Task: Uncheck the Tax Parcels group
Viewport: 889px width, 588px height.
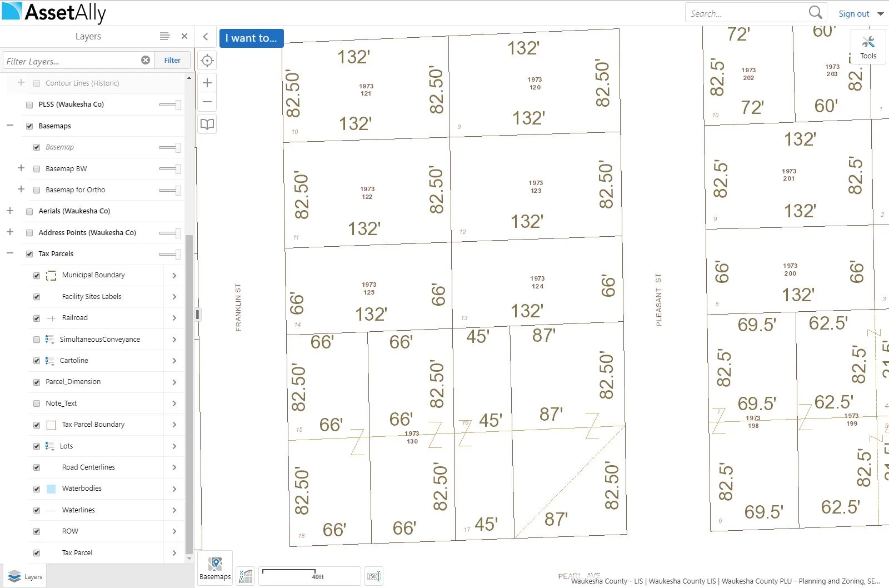Action: point(29,254)
